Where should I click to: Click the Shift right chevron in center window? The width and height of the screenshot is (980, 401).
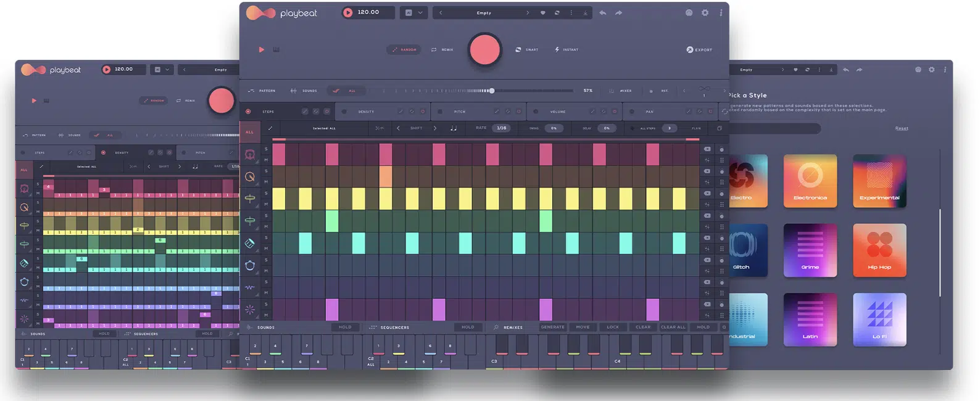pyautogui.click(x=435, y=128)
